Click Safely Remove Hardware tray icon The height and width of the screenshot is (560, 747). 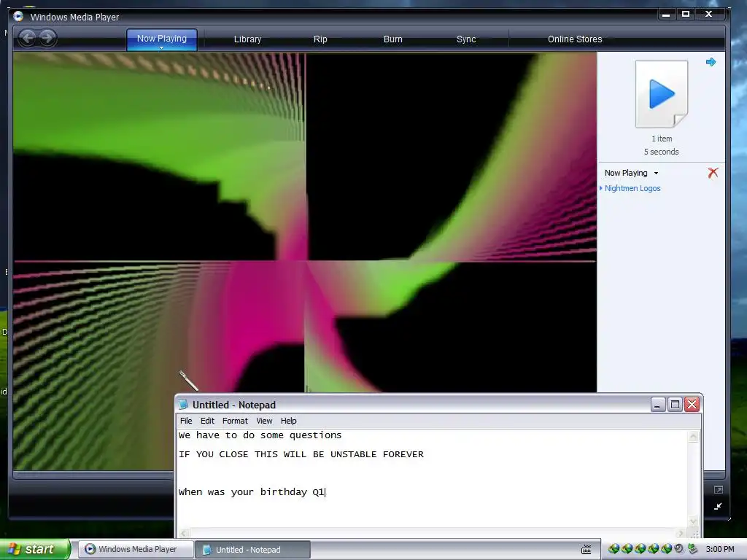693,549
